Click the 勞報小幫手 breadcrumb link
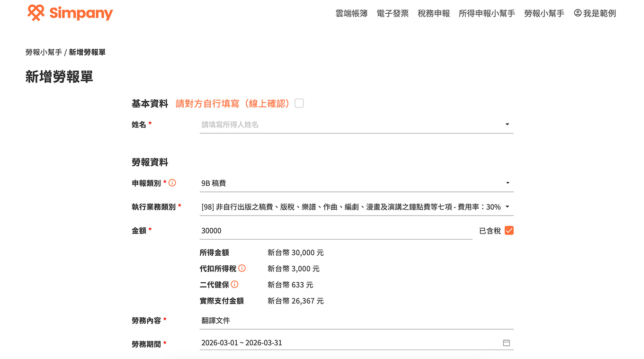Viewport: 644px width, 359px height. pos(44,52)
